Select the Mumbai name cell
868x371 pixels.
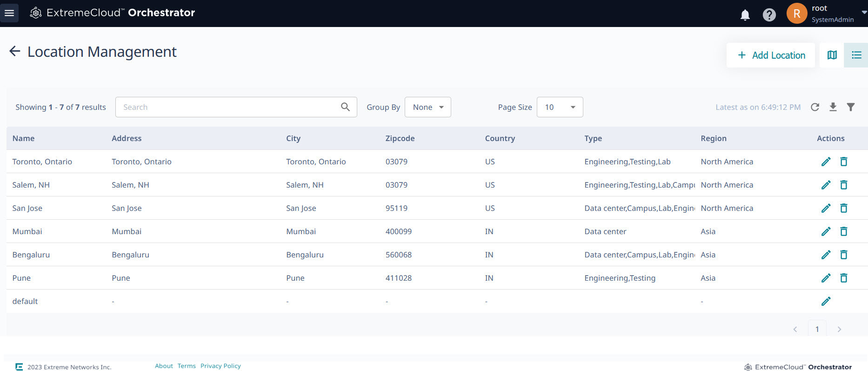tap(27, 231)
